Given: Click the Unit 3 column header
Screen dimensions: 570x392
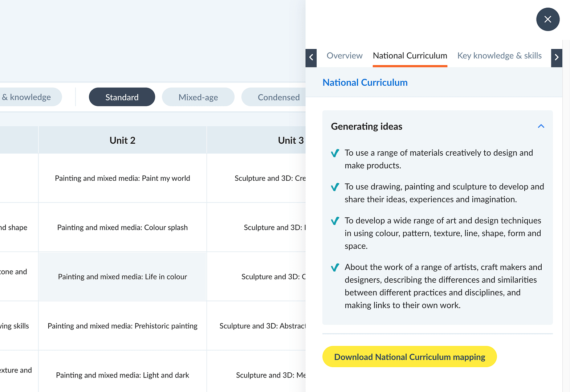Looking at the screenshot, I should [x=256, y=140].
